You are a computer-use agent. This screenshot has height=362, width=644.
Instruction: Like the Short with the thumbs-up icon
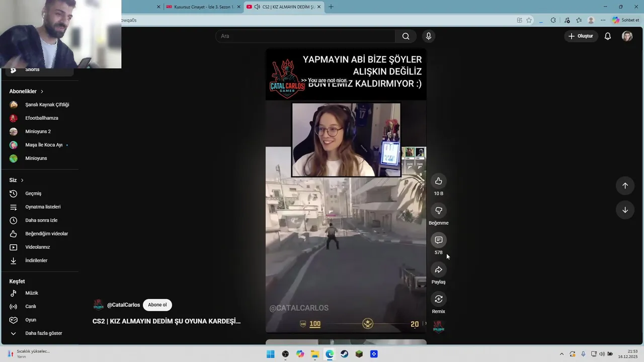pos(439,181)
